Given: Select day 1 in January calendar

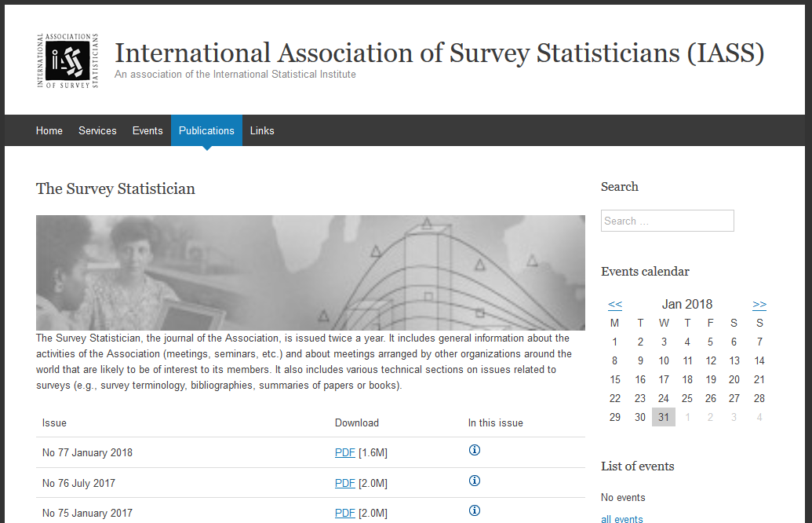Looking at the screenshot, I should (x=615, y=342).
